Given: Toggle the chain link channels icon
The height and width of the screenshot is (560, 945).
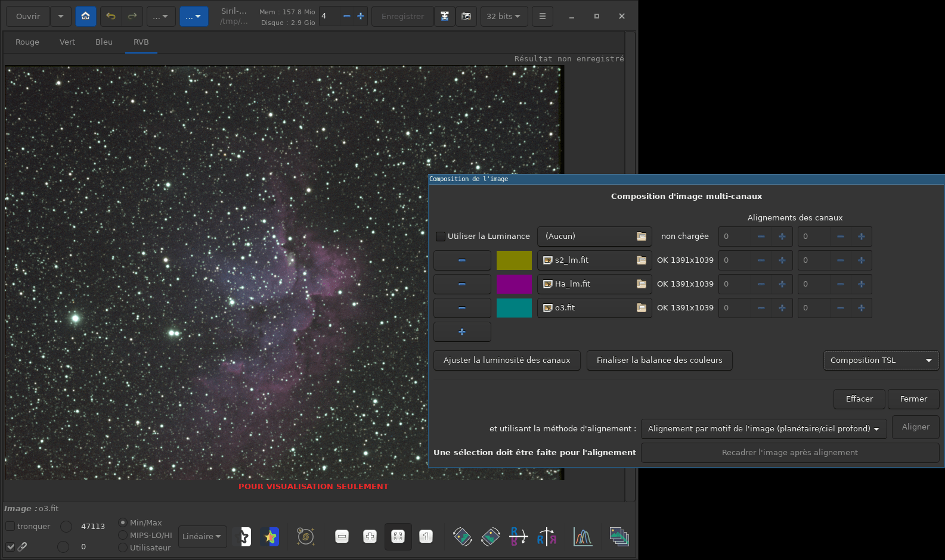Looking at the screenshot, I should 22,546.
